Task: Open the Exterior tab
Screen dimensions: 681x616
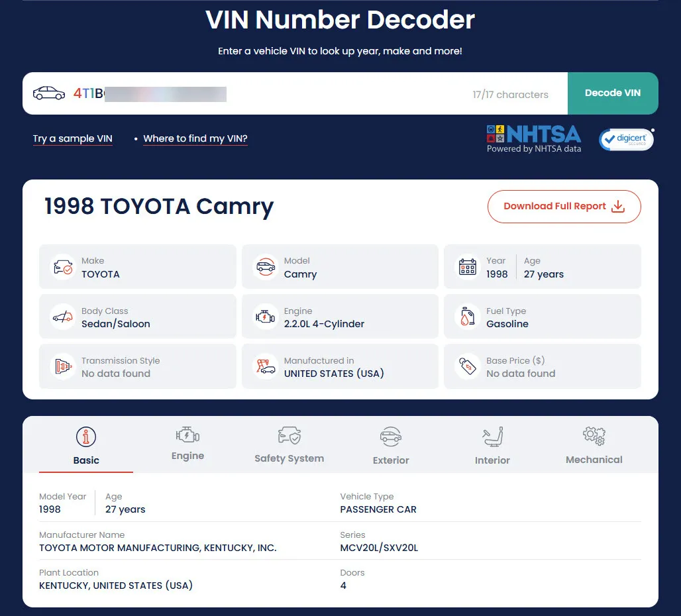Action: (x=390, y=444)
